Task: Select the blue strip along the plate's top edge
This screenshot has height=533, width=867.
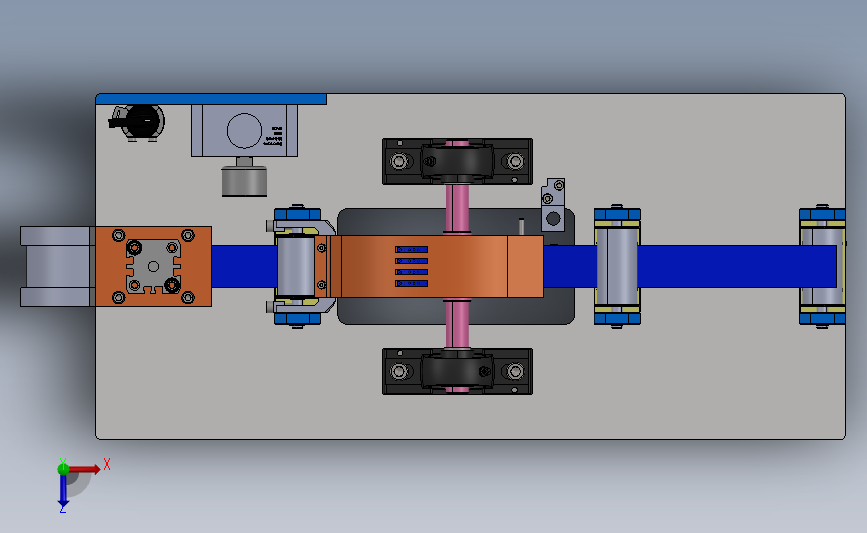Action: pos(211,99)
